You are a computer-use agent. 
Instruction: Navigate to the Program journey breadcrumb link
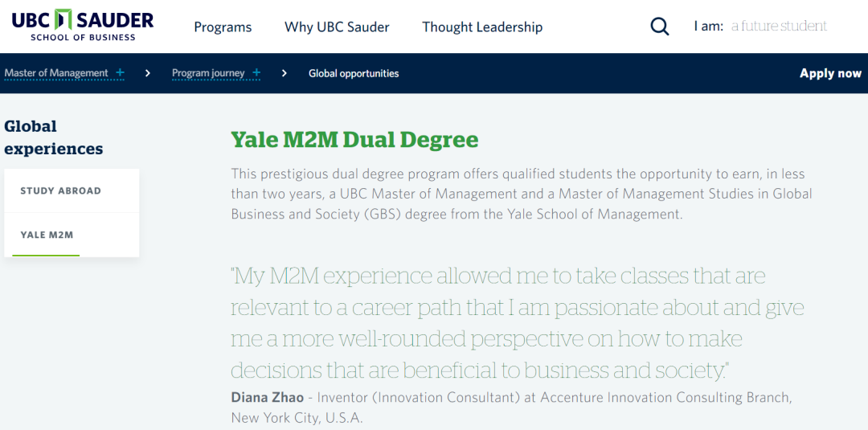(x=208, y=73)
